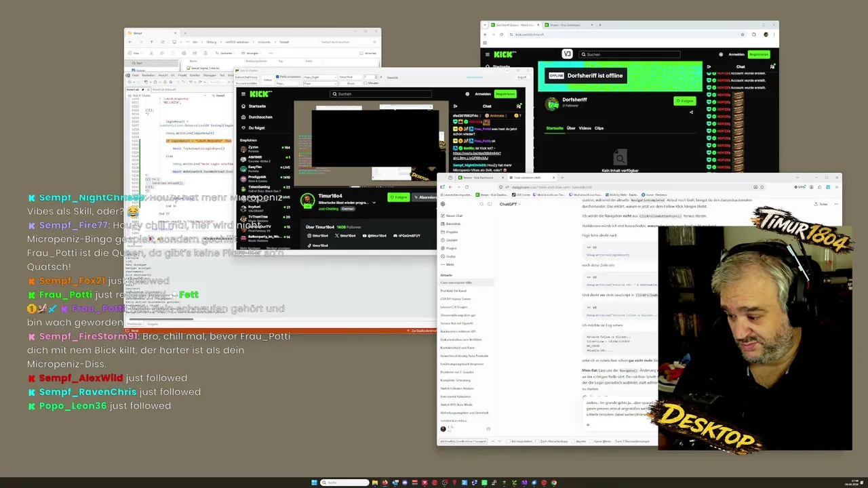Go back in the Chrome Dorfsheriff window
The width and height of the screenshot is (868, 488).
click(487, 35)
